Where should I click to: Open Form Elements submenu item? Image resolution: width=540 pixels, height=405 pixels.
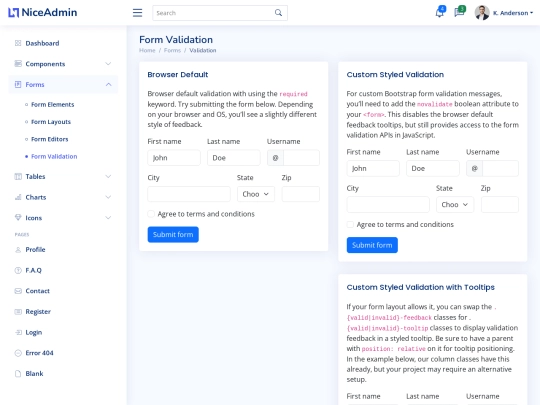52,104
